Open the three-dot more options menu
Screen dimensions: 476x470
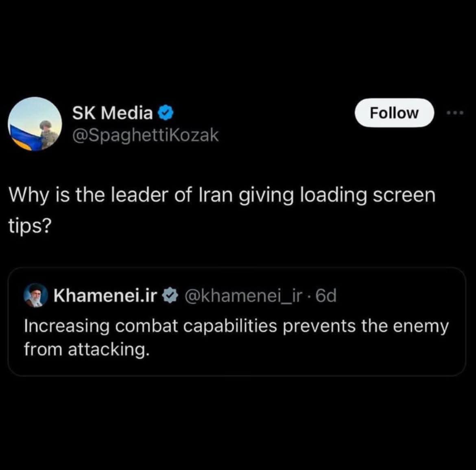(455, 113)
